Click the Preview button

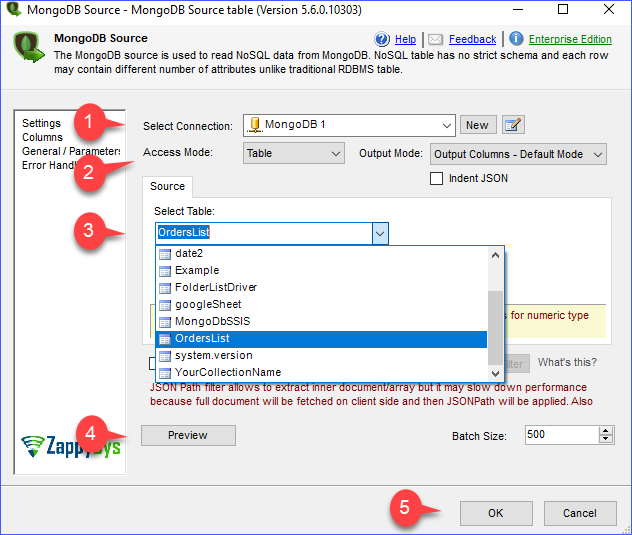pos(188,435)
